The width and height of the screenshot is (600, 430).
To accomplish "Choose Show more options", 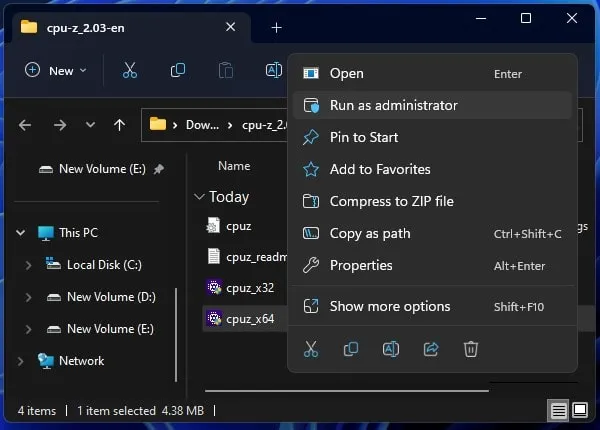I will click(432, 306).
